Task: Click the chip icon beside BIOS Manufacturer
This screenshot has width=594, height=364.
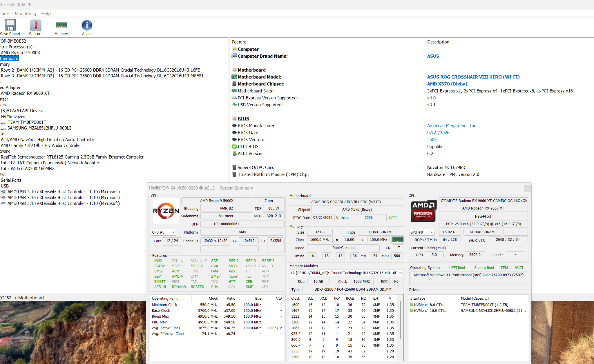Action: click(x=234, y=125)
